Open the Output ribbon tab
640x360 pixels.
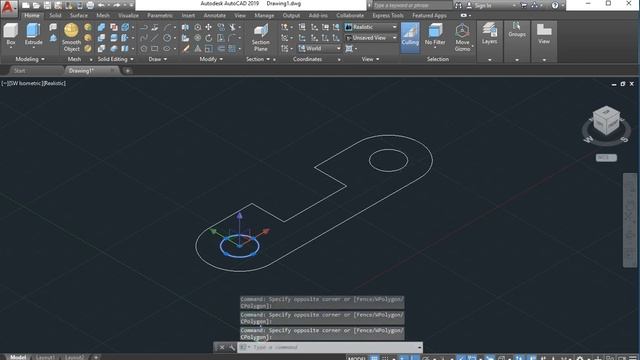(x=291, y=16)
